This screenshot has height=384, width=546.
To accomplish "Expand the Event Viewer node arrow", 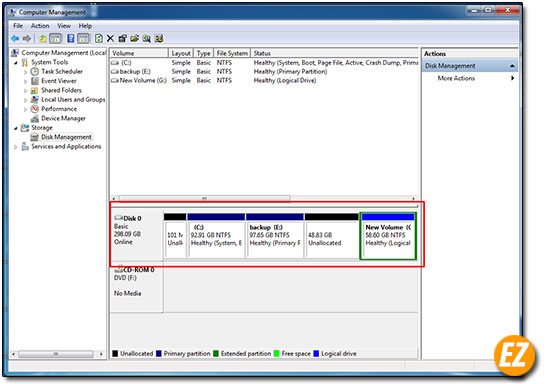I will pyautogui.click(x=25, y=82).
